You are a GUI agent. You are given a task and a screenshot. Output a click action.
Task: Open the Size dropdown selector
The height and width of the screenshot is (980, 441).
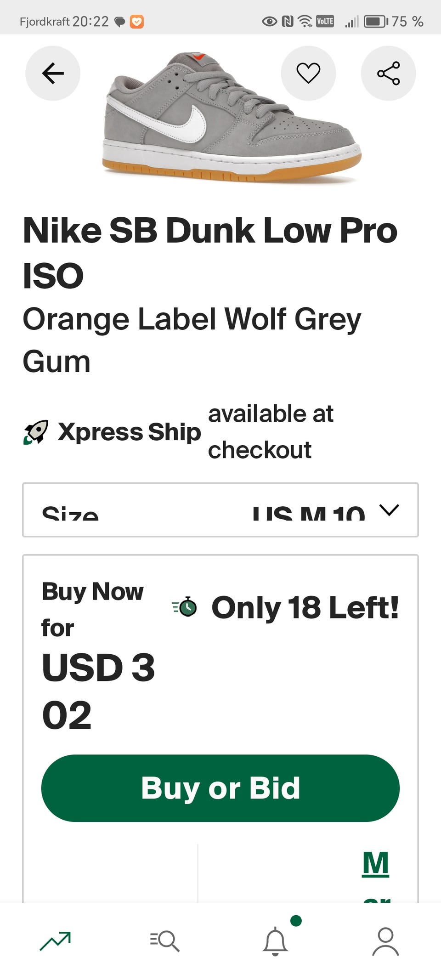[220, 510]
